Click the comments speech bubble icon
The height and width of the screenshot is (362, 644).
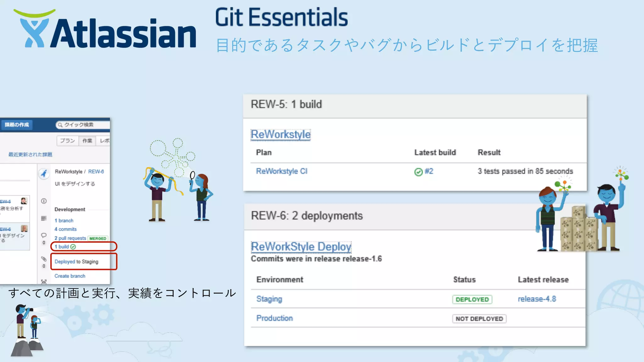tap(44, 235)
